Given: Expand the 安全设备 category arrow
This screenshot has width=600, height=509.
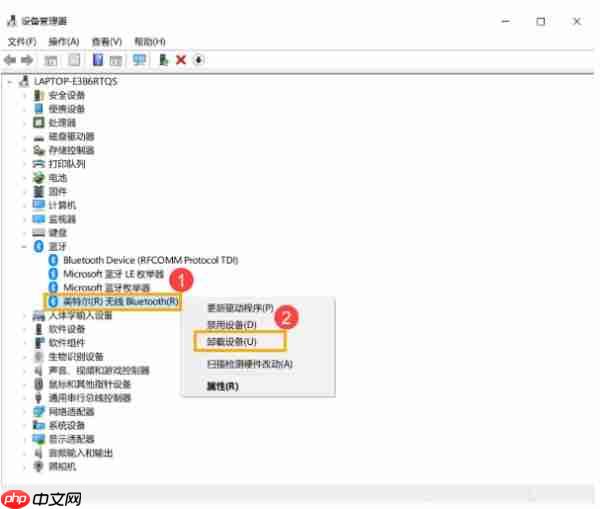Looking at the screenshot, I should pyautogui.click(x=24, y=95).
